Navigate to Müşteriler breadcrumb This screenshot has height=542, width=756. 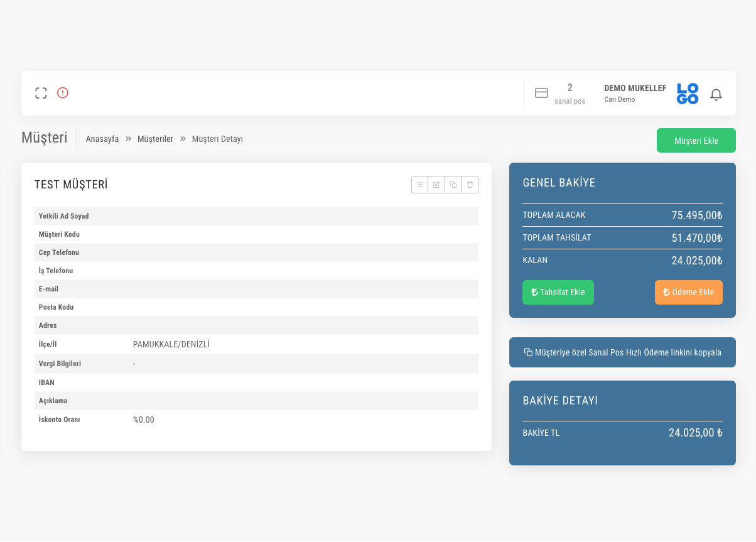(155, 139)
